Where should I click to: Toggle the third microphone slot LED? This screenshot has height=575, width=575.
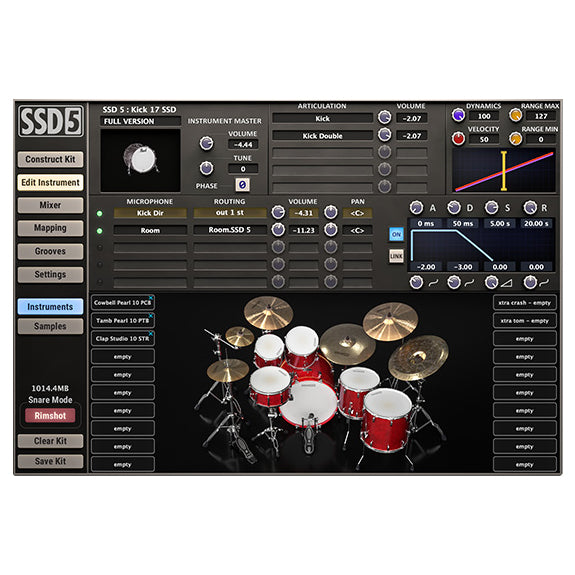tap(99, 248)
